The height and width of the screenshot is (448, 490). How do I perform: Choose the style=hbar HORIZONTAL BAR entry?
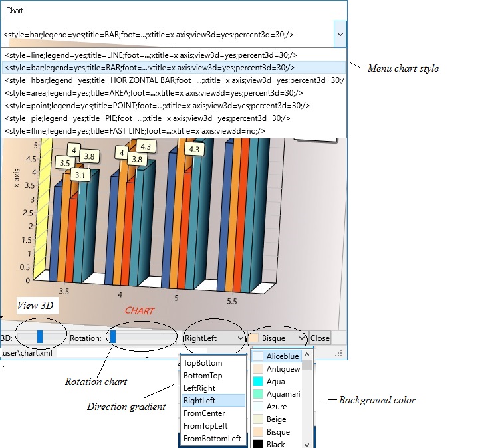click(173, 80)
